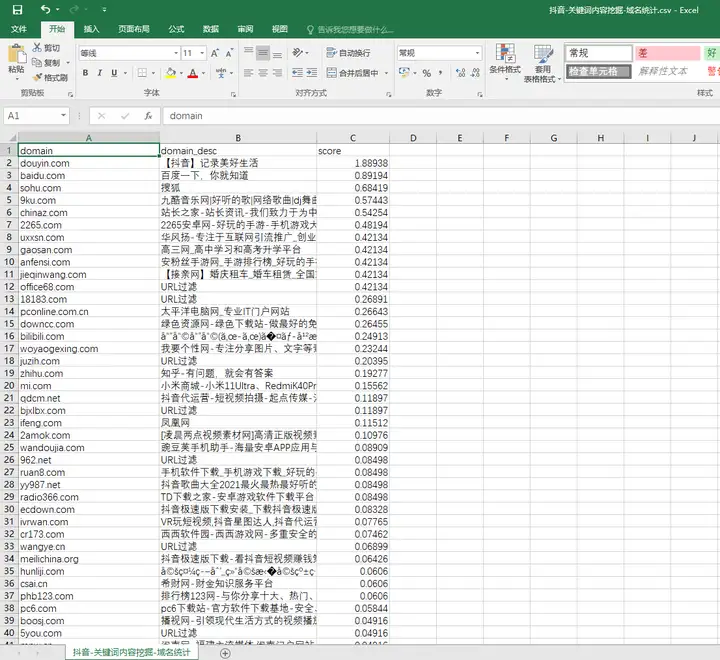
Task: Click the Wrap Text button
Action: [x=348, y=53]
